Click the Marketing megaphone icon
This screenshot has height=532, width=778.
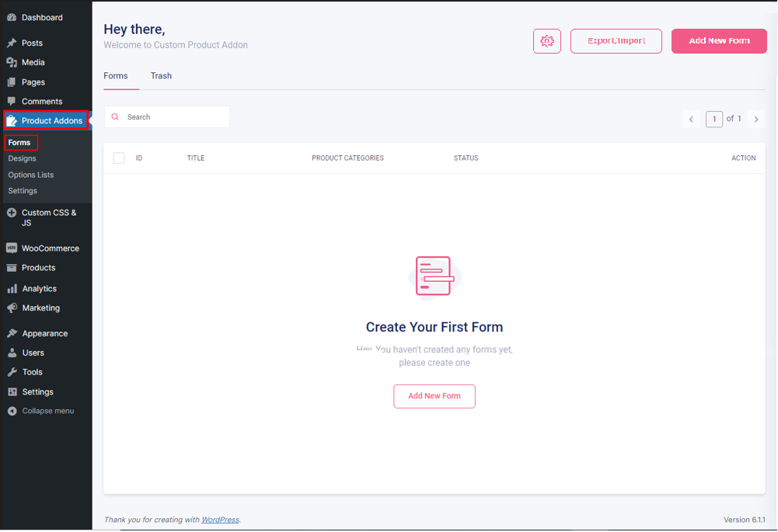[12, 308]
